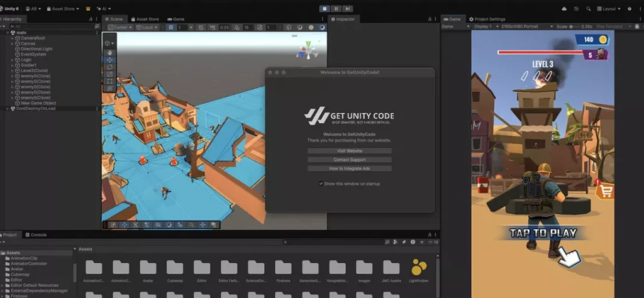Click the Project error filter icon
Viewport: 644px width, 298px height.
413,242
